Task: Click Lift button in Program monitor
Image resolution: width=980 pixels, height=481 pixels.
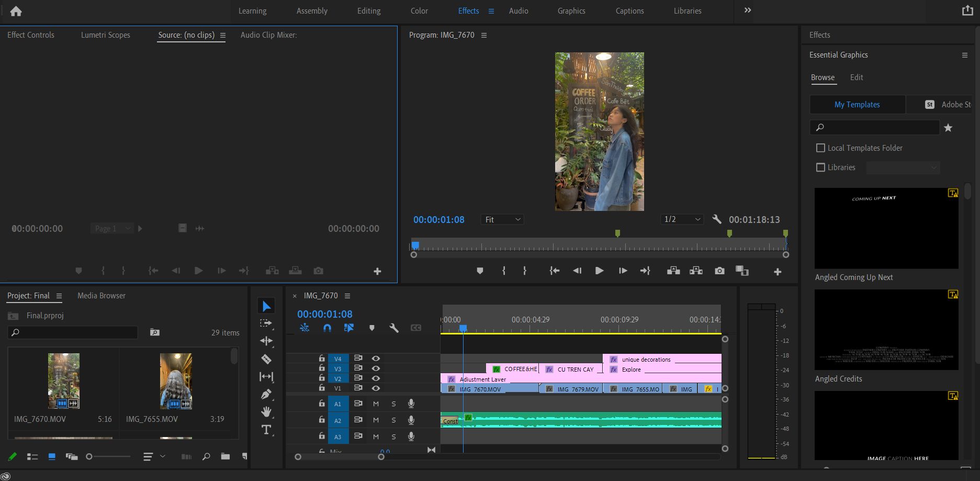Action: (x=673, y=271)
